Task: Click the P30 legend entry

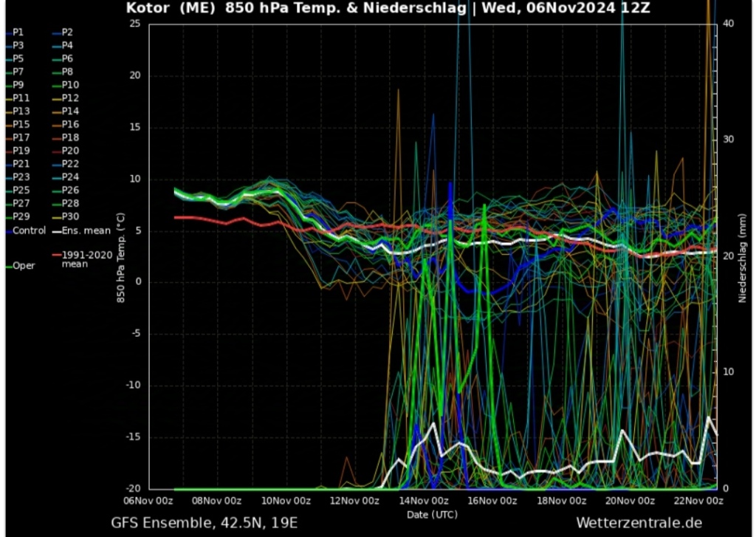Action: (70, 216)
